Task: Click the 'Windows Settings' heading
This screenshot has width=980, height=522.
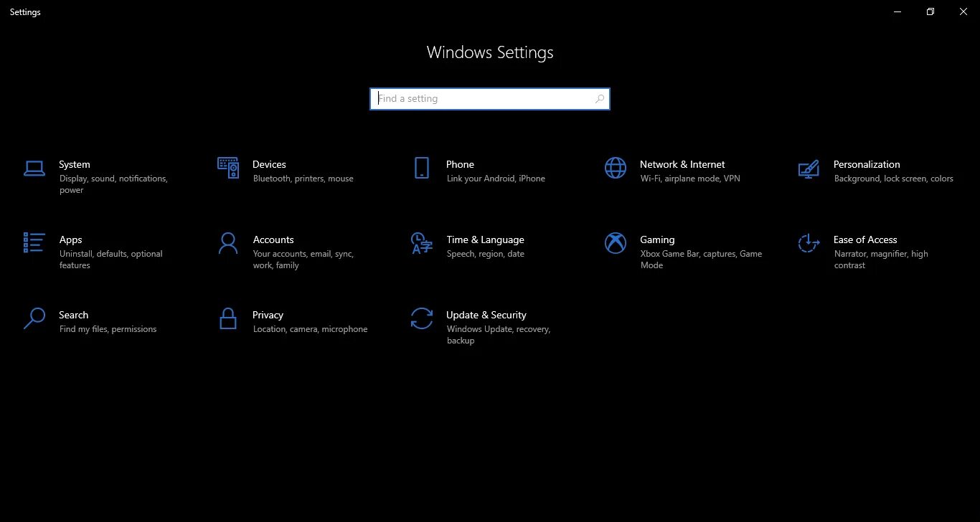Action: coord(490,53)
